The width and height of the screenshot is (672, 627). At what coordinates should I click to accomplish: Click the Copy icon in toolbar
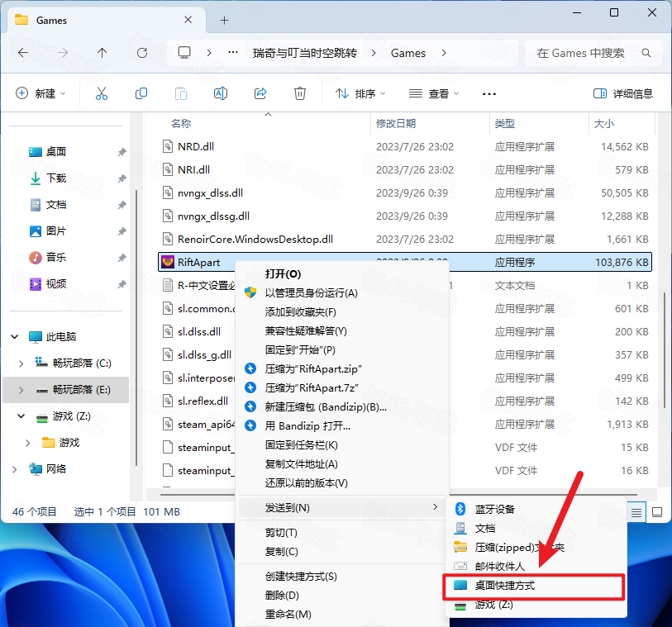141,93
